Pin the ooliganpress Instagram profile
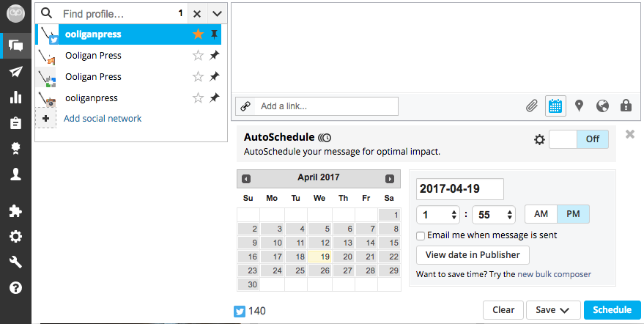The image size is (644, 324). pyautogui.click(x=215, y=97)
